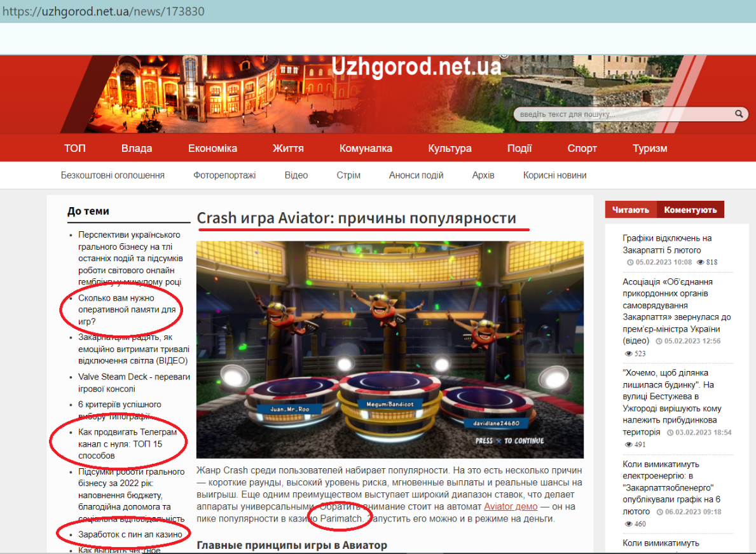Open the Спорт menu section
The image size is (756, 554).
[582, 149]
